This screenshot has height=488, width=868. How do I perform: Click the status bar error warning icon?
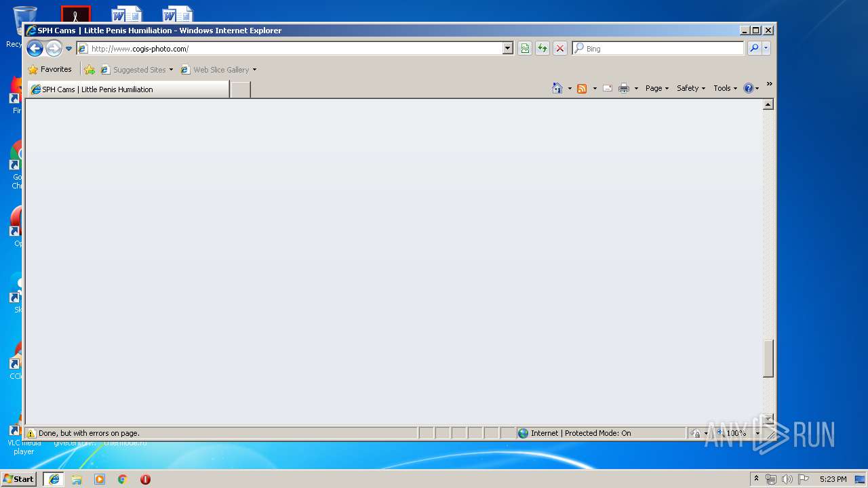tap(31, 433)
